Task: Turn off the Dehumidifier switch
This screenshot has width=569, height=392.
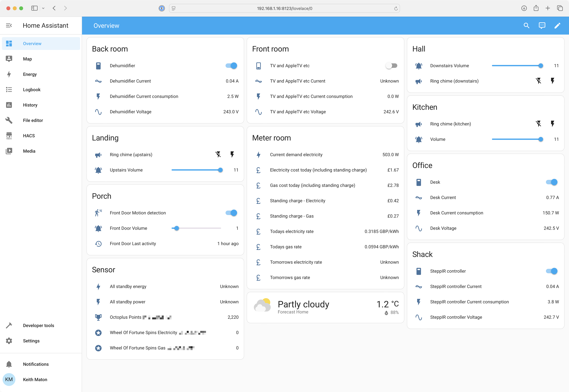Action: coord(231,66)
